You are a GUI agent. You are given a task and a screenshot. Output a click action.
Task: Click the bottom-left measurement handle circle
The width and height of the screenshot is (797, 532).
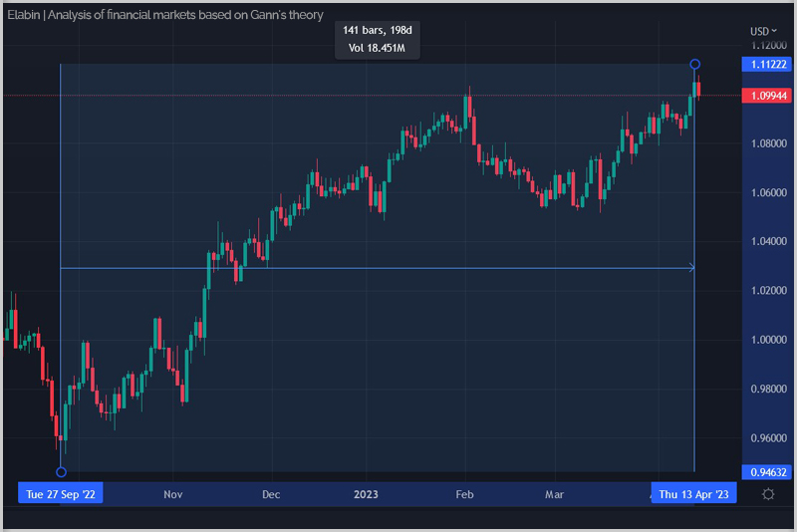[x=61, y=472]
